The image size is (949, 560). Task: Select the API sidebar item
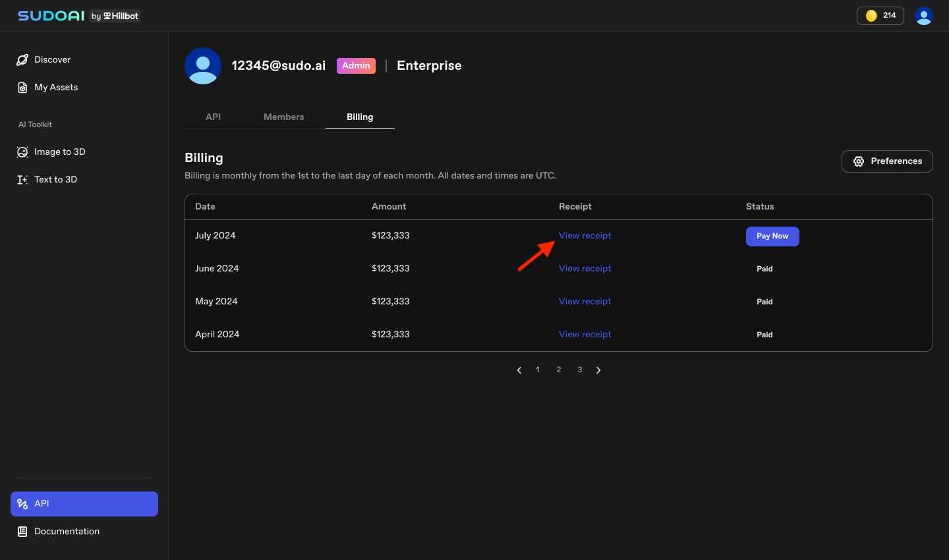click(x=84, y=504)
